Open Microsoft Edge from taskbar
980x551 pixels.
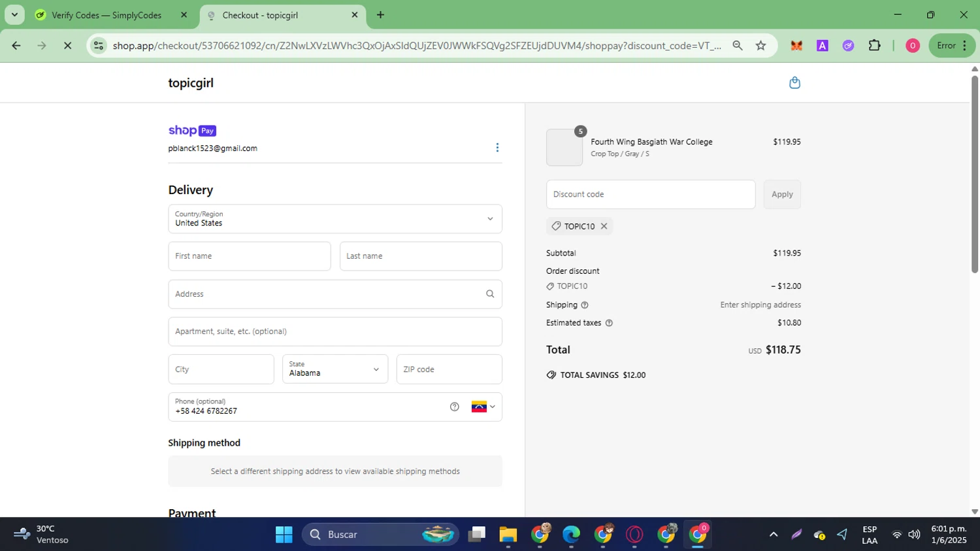(572, 535)
